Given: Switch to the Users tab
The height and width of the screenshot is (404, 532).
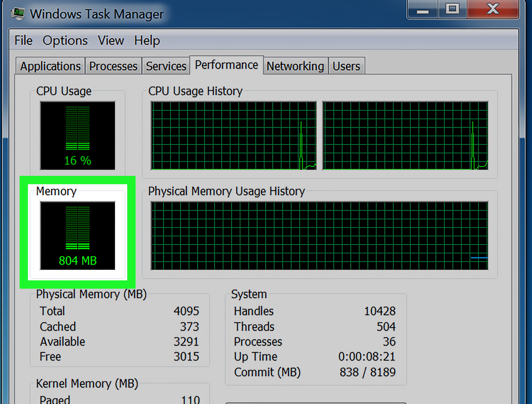Looking at the screenshot, I should (x=346, y=66).
